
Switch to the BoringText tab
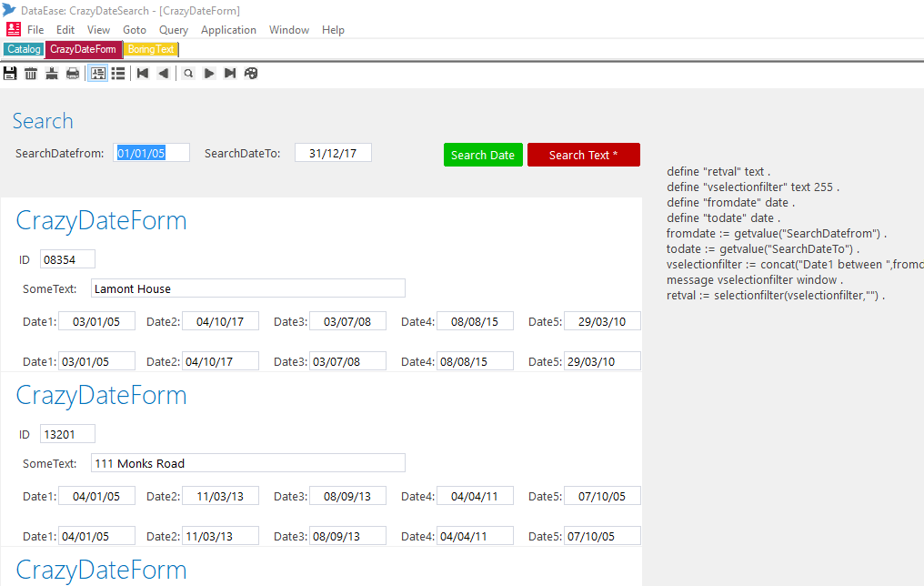151,49
